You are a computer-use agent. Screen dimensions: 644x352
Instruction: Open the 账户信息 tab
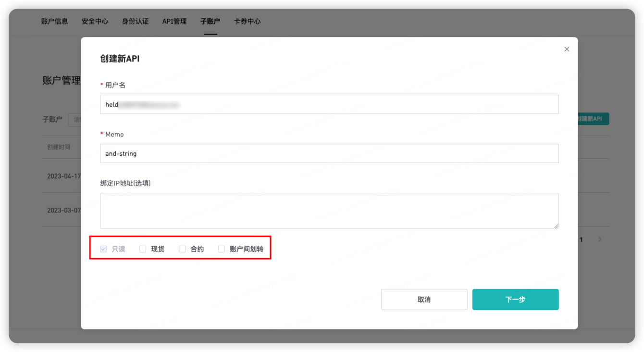[54, 21]
